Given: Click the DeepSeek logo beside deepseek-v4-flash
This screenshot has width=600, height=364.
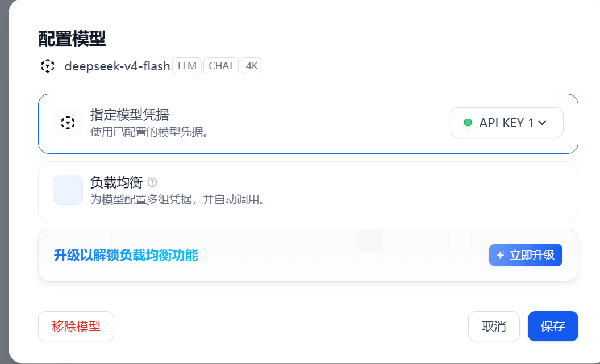Looking at the screenshot, I should coord(48,66).
